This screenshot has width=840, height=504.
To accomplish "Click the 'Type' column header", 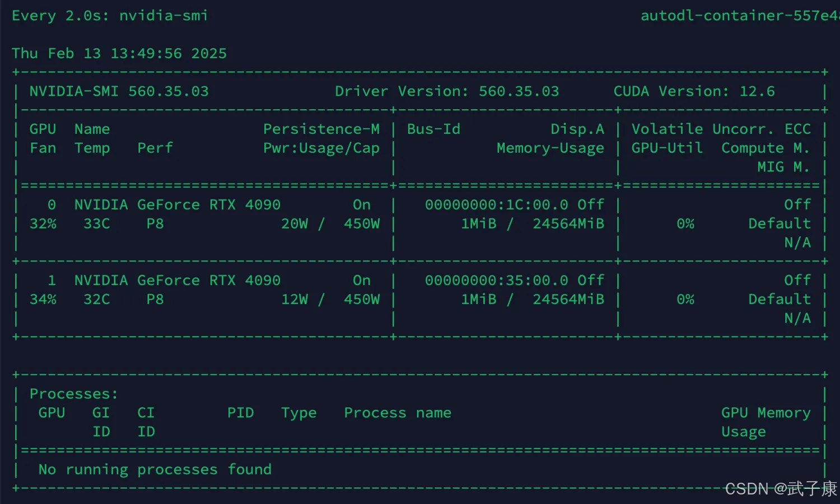I will click(x=298, y=413).
